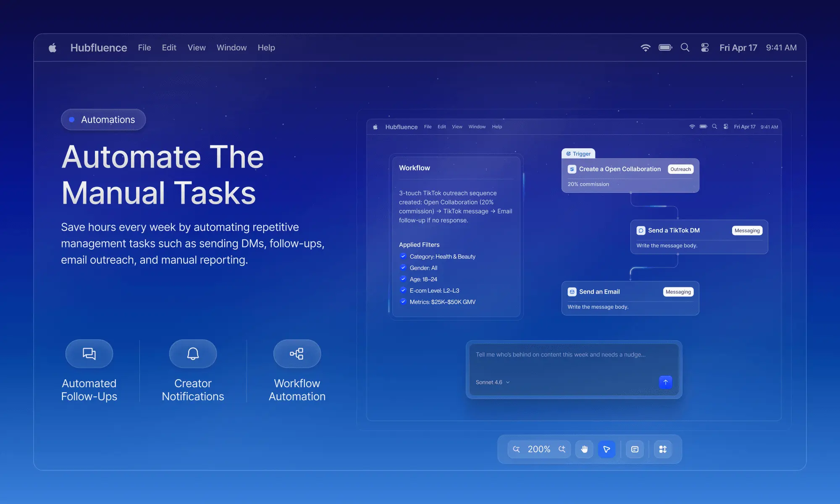This screenshot has width=840, height=504.
Task: Click the Automations pill badge
Action: (103, 120)
